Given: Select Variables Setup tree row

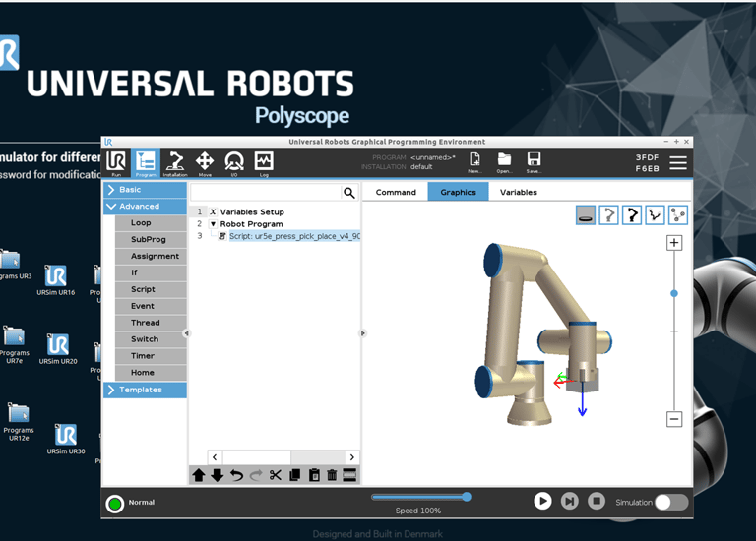Looking at the screenshot, I should 275,211.
